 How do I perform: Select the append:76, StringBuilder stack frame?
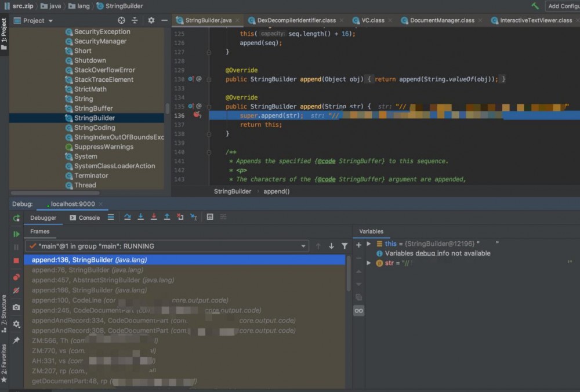(x=87, y=270)
